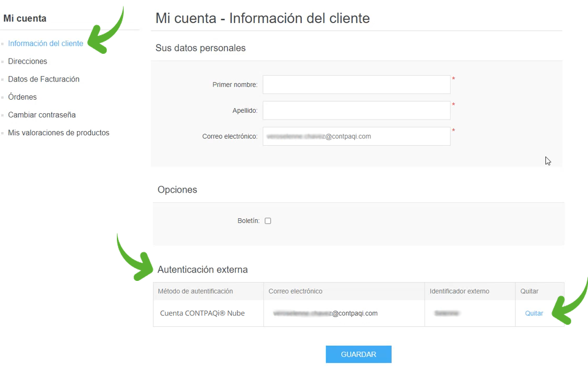The image size is (588, 378).
Task: Click the "Autenticación externa" section heading
Action: click(x=202, y=269)
